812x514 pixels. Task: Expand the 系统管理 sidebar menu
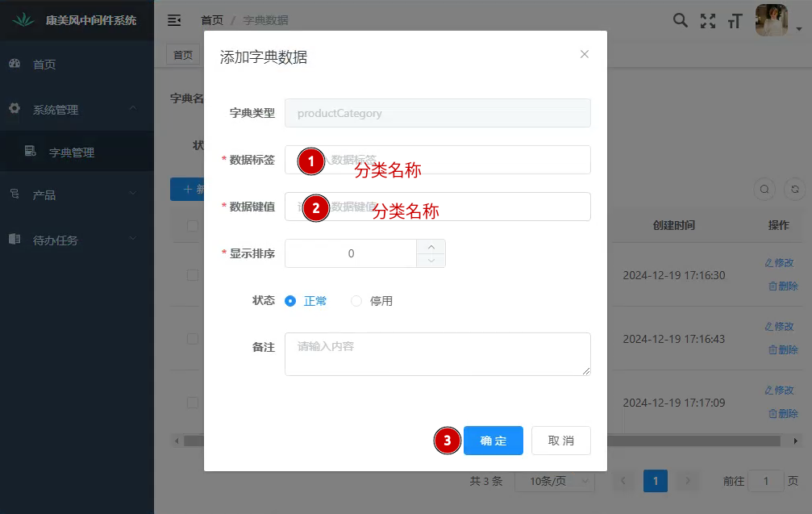pyautogui.click(x=77, y=109)
